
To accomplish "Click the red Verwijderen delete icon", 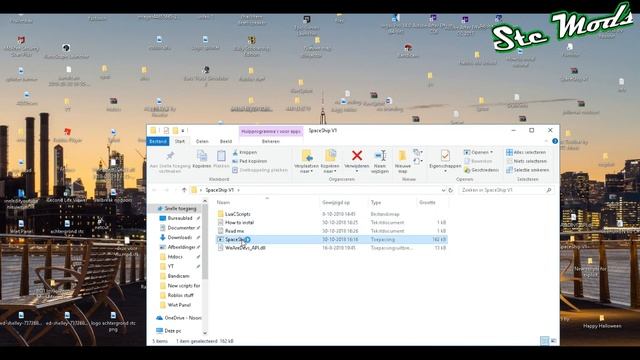I will (x=357, y=156).
